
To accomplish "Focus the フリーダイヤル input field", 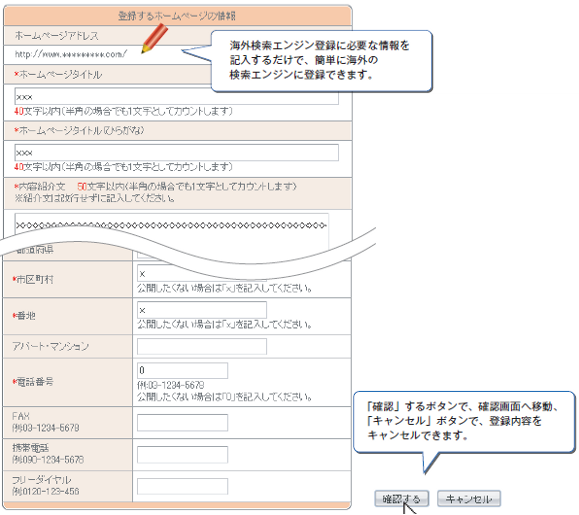I will (182, 486).
